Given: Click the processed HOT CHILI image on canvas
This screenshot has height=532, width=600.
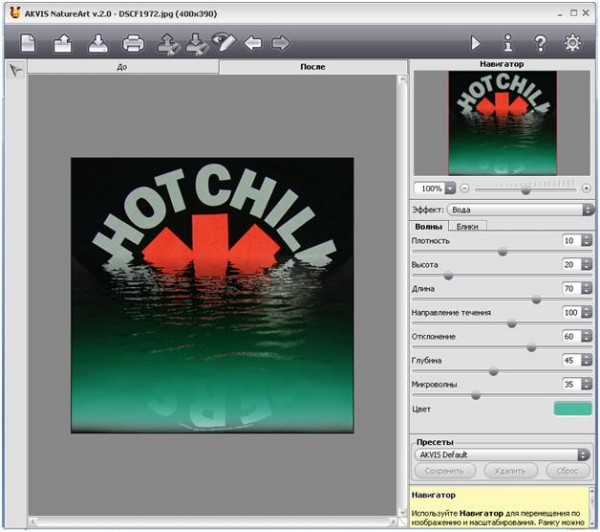Looking at the screenshot, I should pos(212,295).
